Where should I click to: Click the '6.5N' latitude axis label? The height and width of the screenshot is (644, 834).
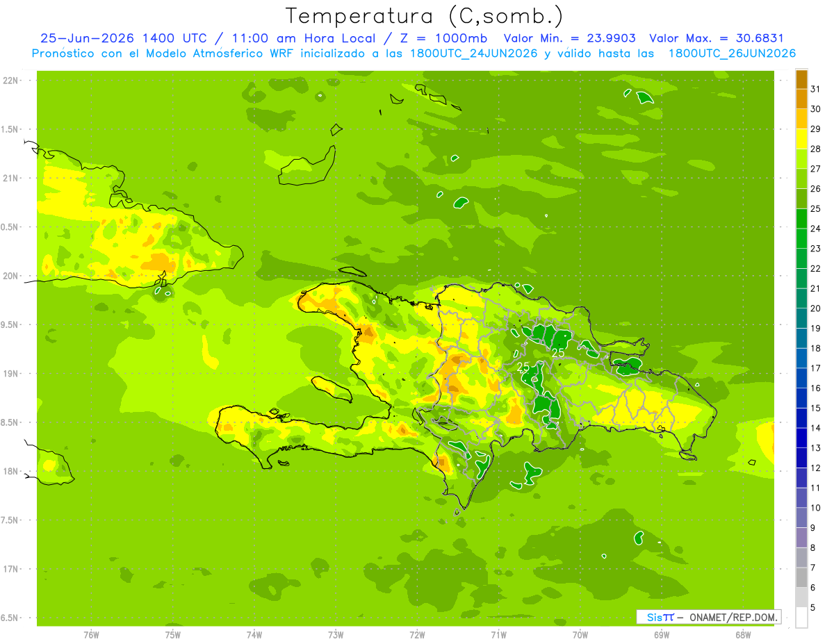pos(10,618)
